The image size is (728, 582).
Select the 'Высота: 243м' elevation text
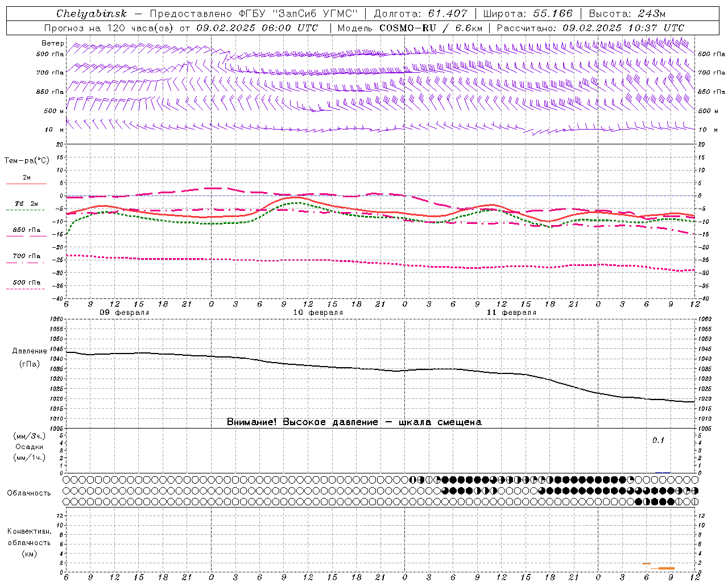627,14
